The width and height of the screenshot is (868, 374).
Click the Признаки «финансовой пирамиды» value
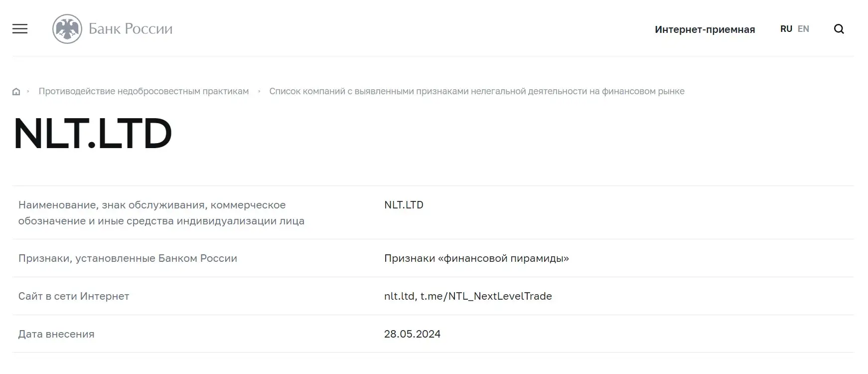(477, 258)
